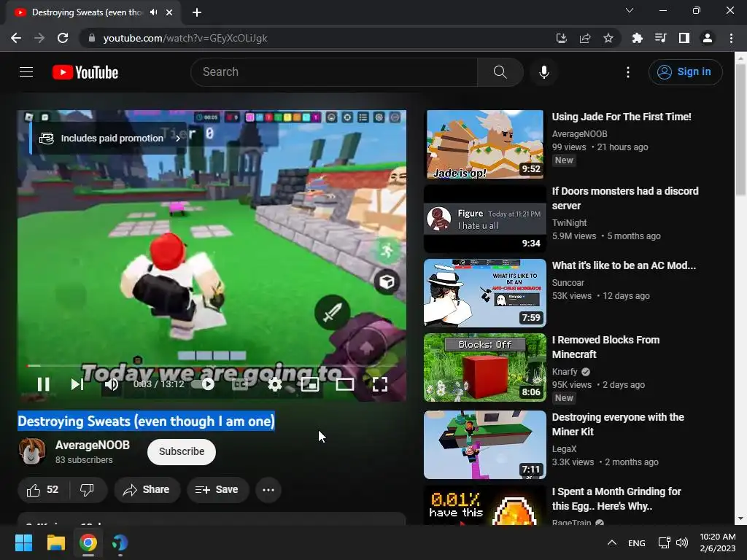
Task: Mute the video player volume
Action: point(112,384)
